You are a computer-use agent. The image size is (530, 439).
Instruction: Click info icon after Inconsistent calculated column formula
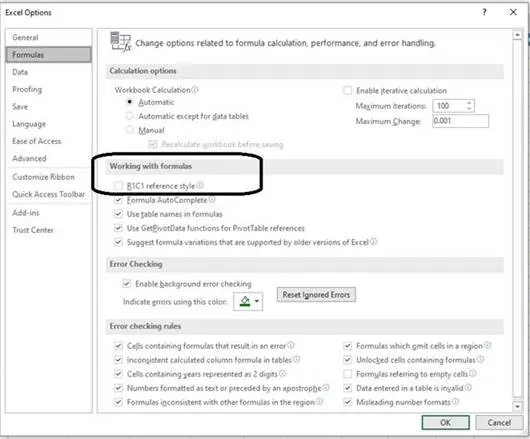[x=296, y=359]
